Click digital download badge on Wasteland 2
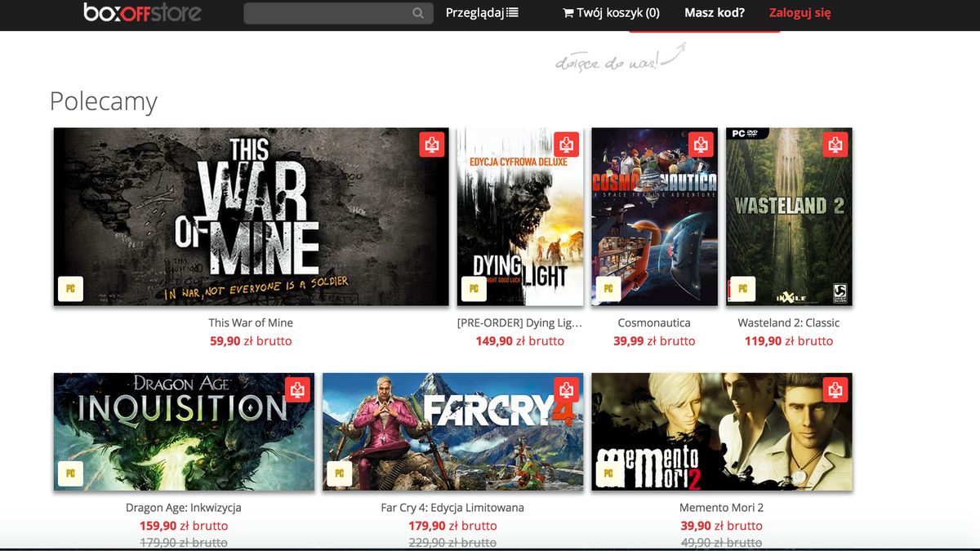This screenshot has height=551, width=980. (835, 144)
